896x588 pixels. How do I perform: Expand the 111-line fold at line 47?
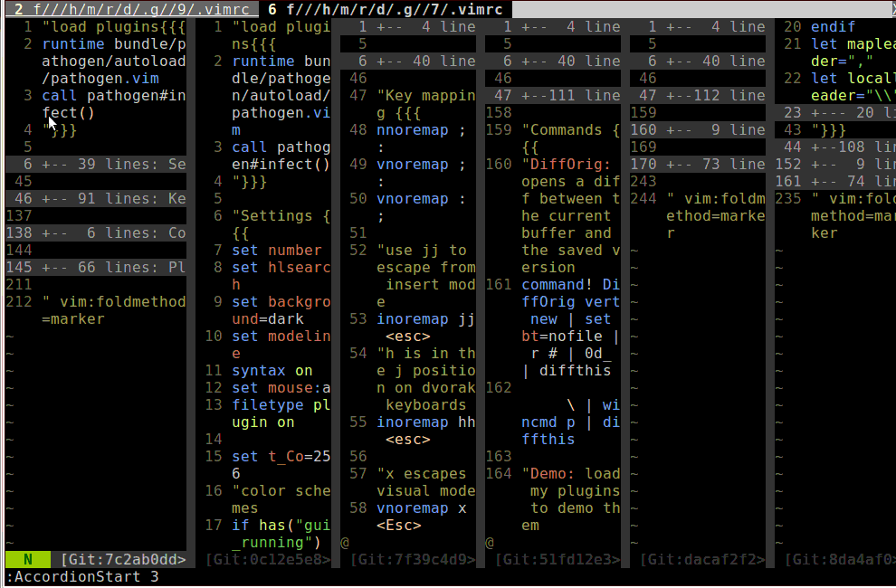tap(553, 95)
